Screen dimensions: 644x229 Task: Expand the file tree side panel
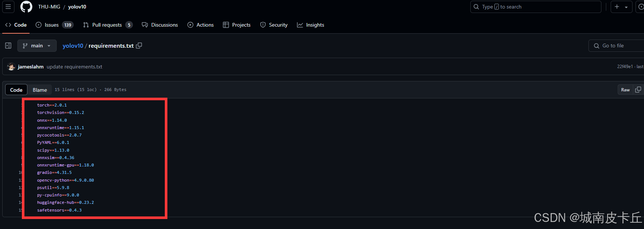pos(8,46)
